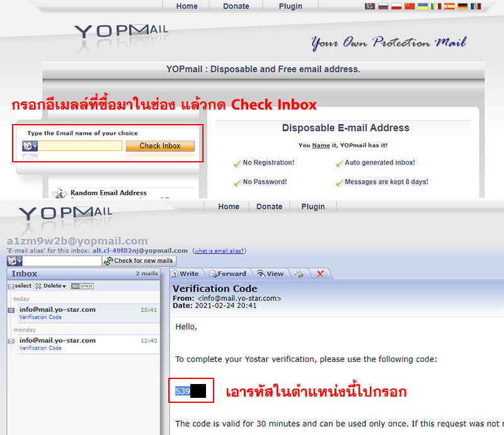Click envelope icon of the 12:40 mail
Image resolution: width=504 pixels, height=435 pixels.
click(x=11, y=341)
